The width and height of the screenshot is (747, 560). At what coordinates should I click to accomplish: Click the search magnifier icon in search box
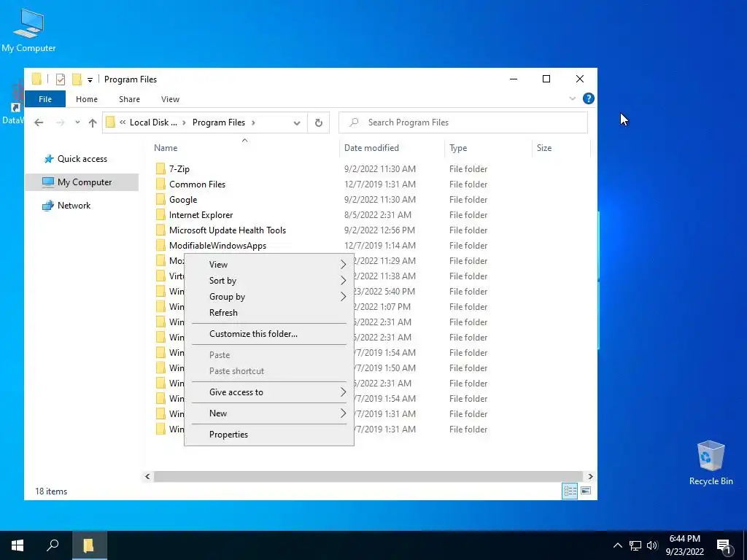pos(354,122)
